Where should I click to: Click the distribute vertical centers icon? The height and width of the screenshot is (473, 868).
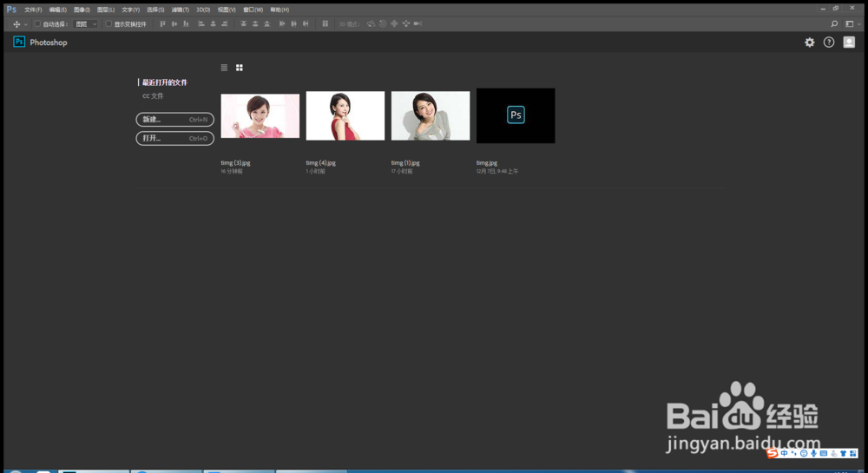pos(255,23)
